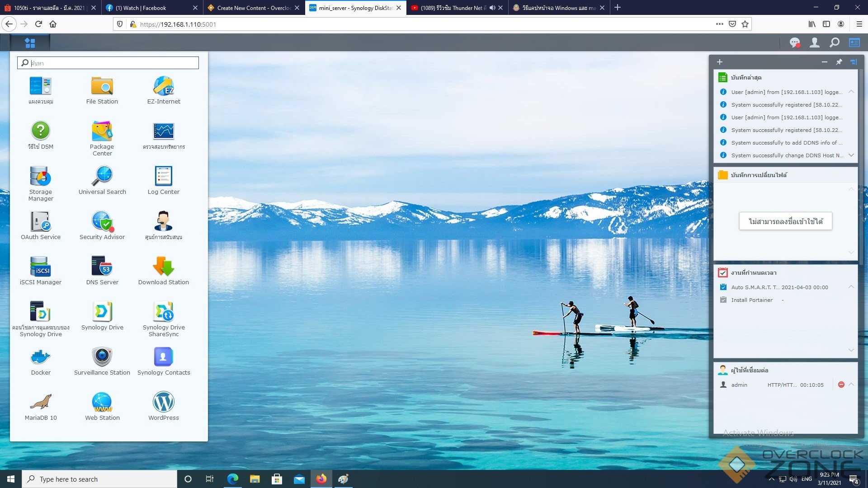Add a new widget with plus button
Viewport: 868px width, 488px height.
pos(720,62)
